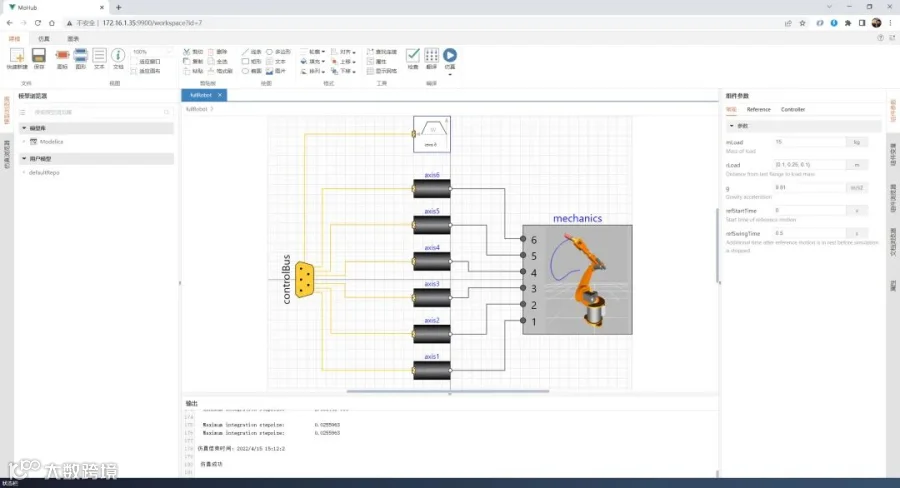Click the 粘贴 paste tool
This screenshot has width=900, height=488.
(x=193, y=71)
